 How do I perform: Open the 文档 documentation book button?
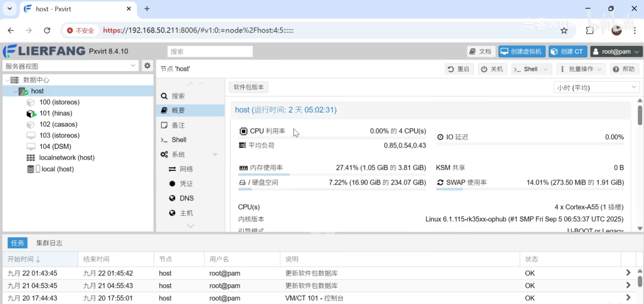480,52
